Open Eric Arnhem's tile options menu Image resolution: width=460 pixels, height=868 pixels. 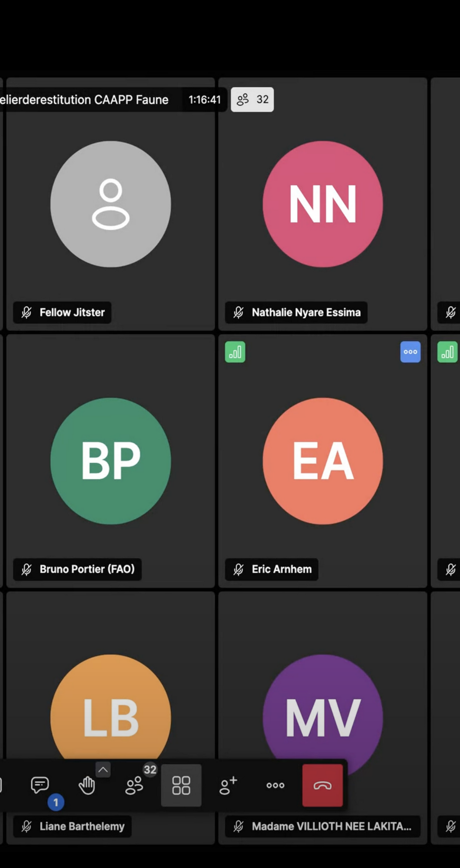click(410, 352)
